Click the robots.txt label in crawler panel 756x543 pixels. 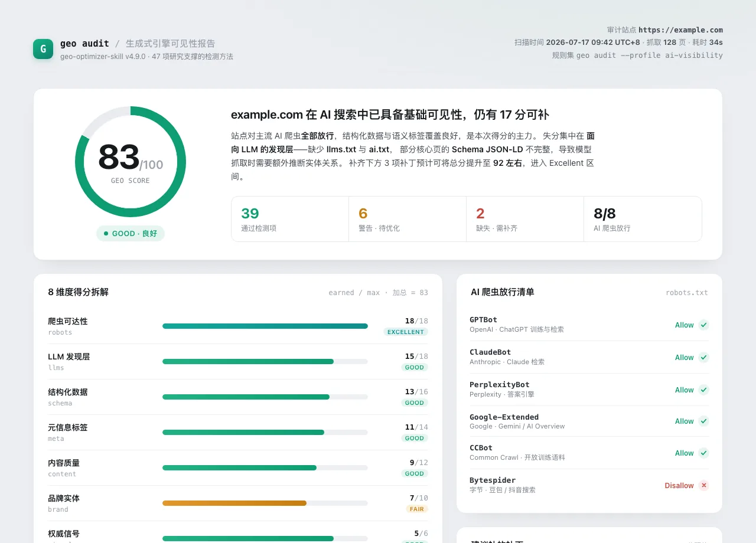tap(687, 293)
